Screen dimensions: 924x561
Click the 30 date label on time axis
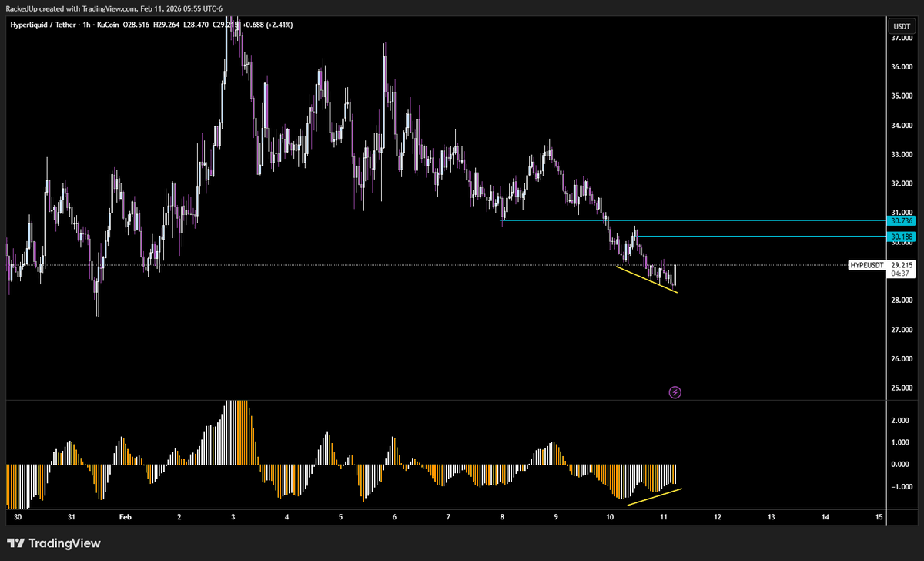[x=17, y=518]
